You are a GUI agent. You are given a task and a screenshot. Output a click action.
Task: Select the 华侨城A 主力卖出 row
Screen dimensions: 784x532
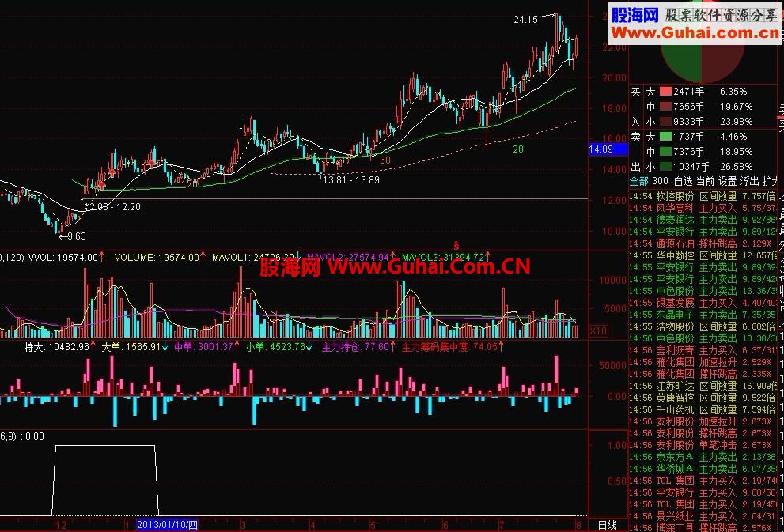702,469
